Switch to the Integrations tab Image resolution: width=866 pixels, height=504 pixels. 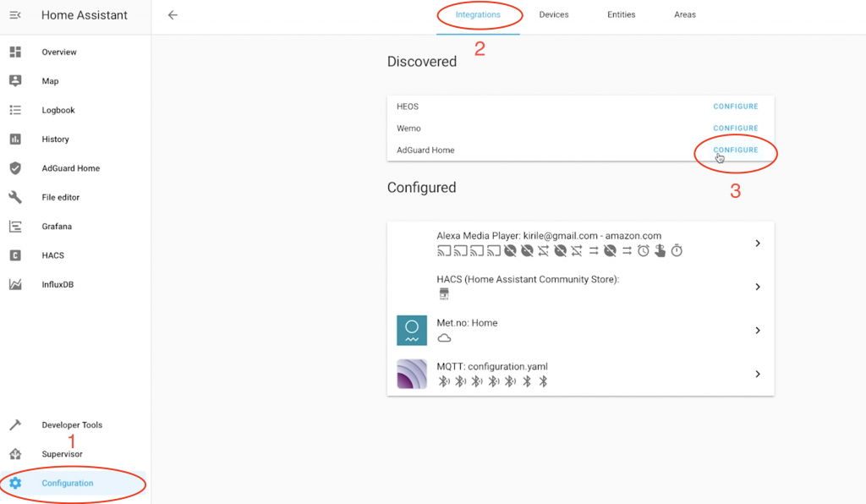tap(478, 15)
